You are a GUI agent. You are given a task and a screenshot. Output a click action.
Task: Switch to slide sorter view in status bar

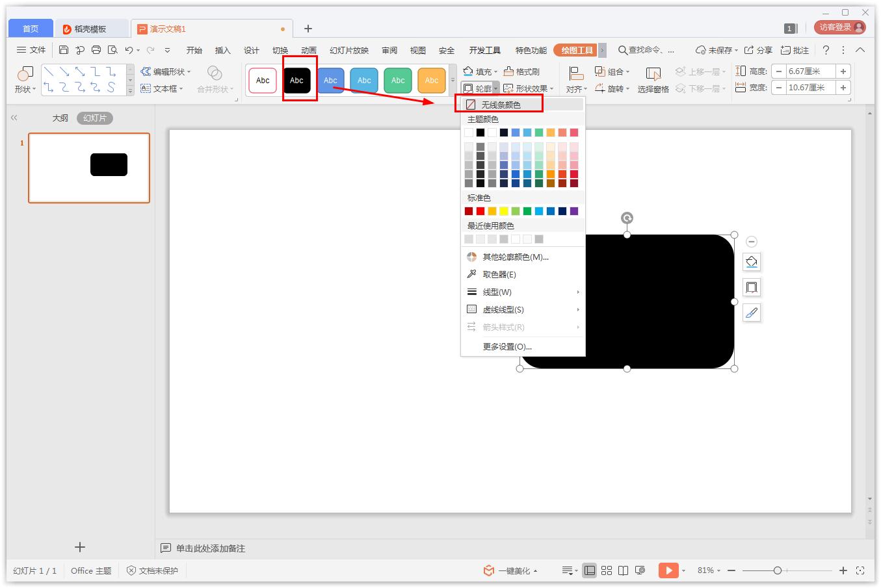pyautogui.click(x=606, y=570)
